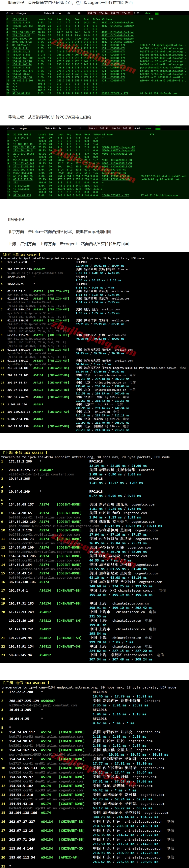
Task: Select hop IP '153.36.1.137'
Action: click(x=21, y=23)
